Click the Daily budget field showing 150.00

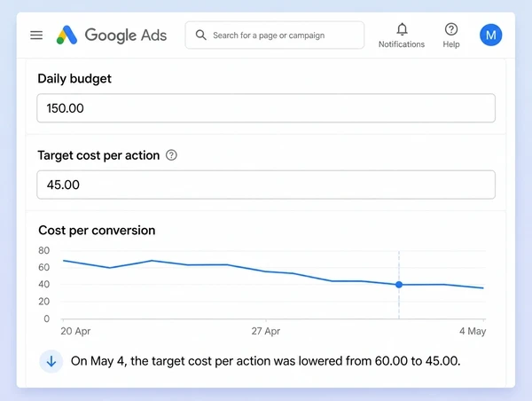click(x=266, y=108)
